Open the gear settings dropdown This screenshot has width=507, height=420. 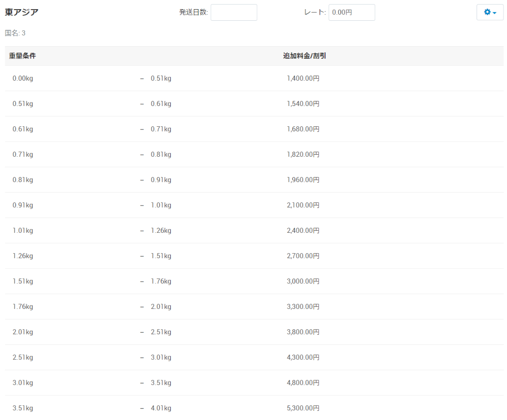tap(490, 12)
